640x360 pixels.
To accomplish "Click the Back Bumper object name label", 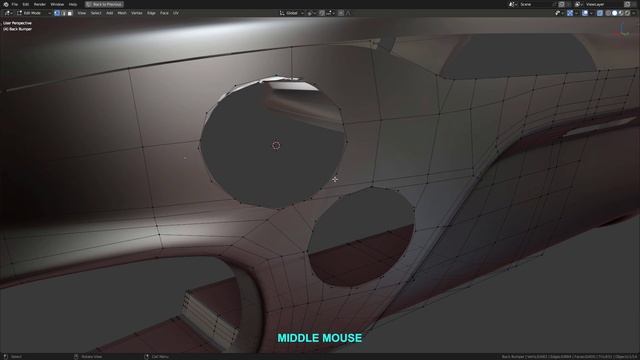I will (18, 29).
